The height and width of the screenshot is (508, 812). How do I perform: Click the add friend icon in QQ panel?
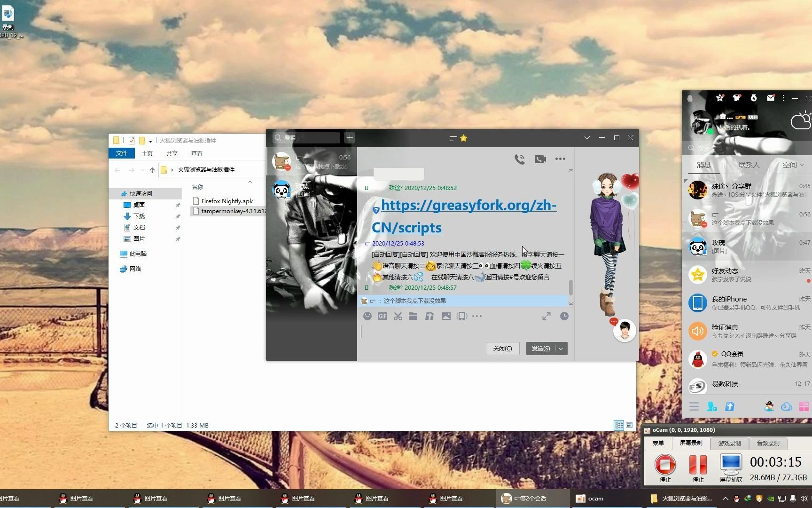711,406
